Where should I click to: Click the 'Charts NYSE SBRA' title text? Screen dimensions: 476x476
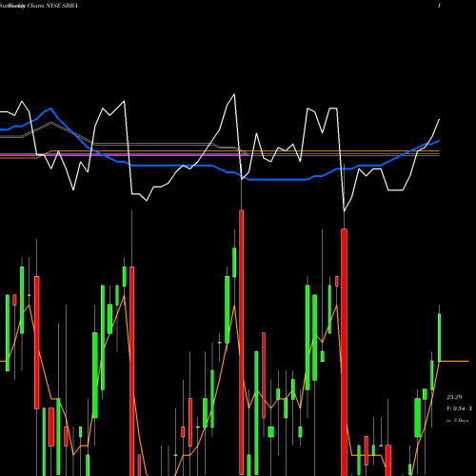click(x=52, y=6)
